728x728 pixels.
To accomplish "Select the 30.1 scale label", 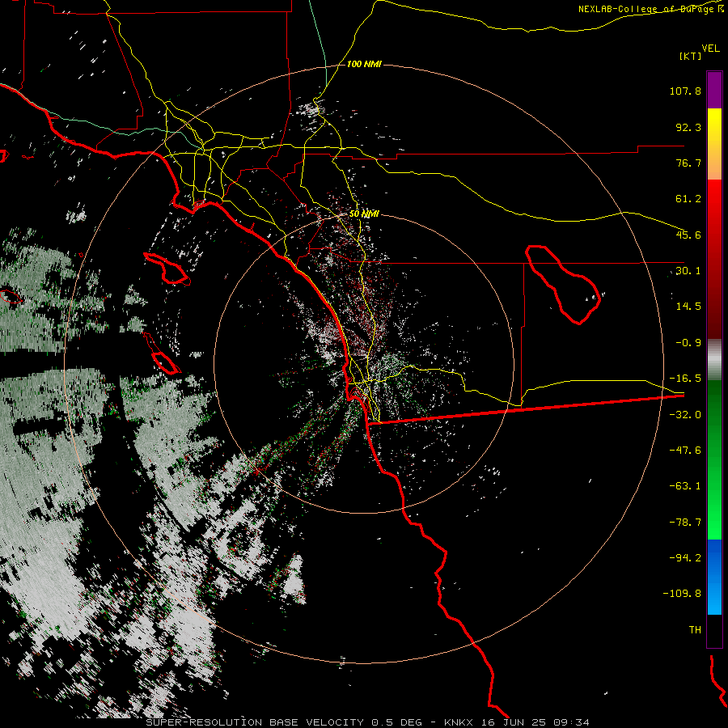I will click(x=688, y=271).
